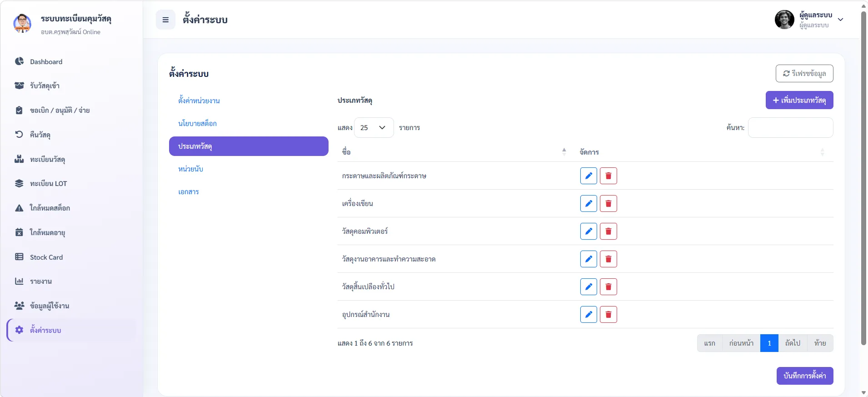Open คืนวัสดุ in the sidebar
Viewport: 868px width, 397px height.
[72, 135]
